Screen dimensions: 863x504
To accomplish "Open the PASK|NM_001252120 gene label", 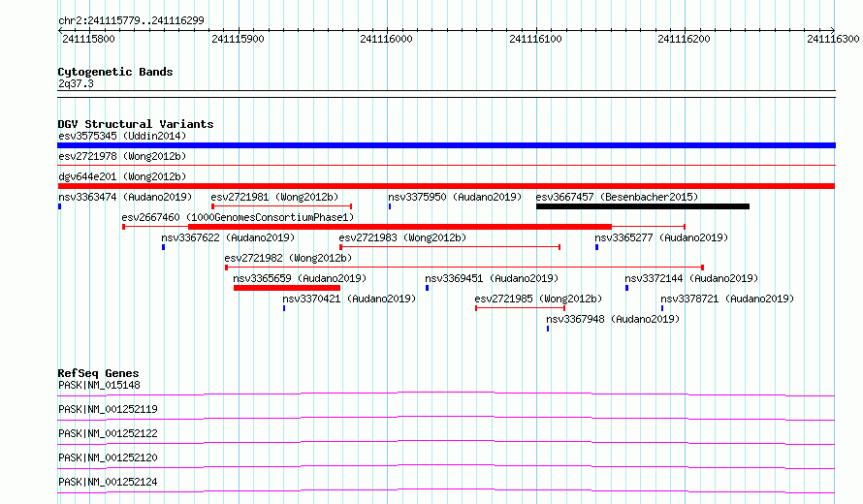I will tap(108, 457).
